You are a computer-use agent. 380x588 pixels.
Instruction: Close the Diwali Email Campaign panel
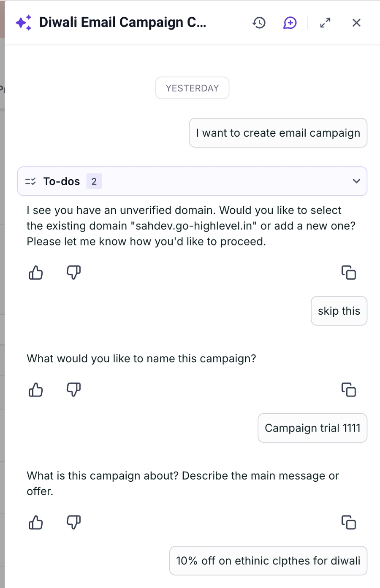[356, 23]
